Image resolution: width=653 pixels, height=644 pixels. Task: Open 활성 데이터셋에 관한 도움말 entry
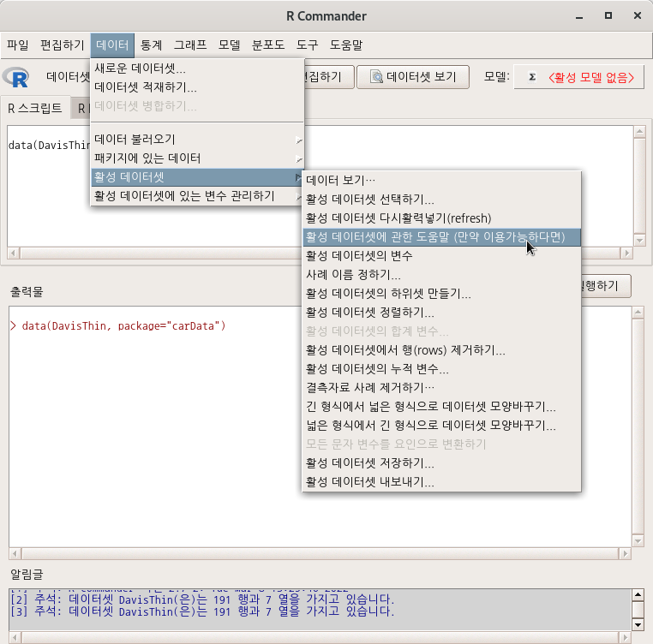[441, 237]
